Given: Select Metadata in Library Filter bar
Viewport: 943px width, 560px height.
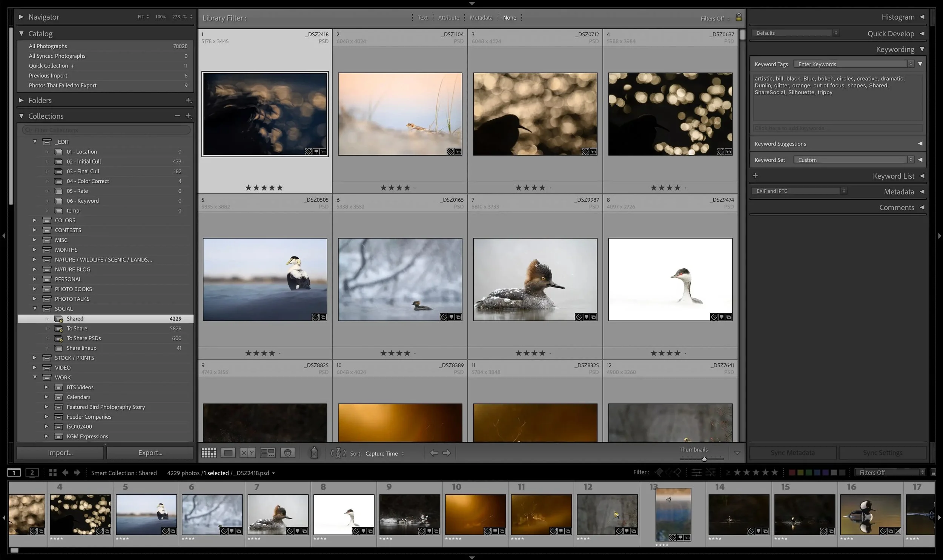Looking at the screenshot, I should 481,18.
